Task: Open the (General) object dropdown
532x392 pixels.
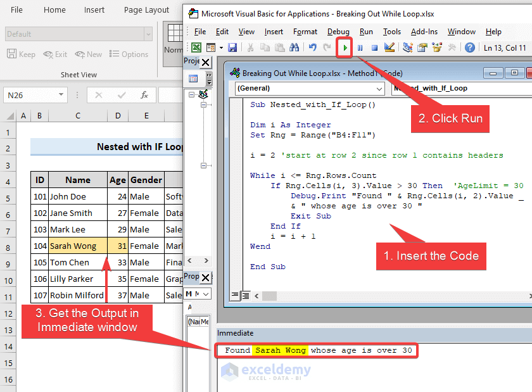Action: 381,89
